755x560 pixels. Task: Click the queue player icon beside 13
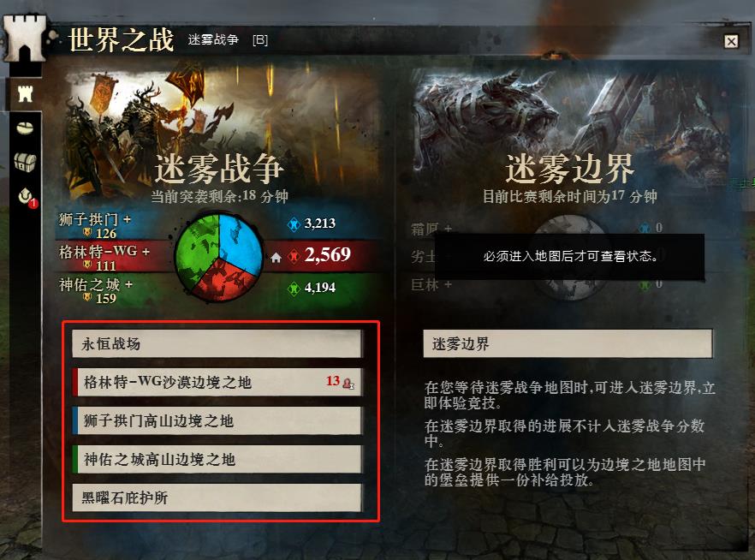tap(348, 384)
